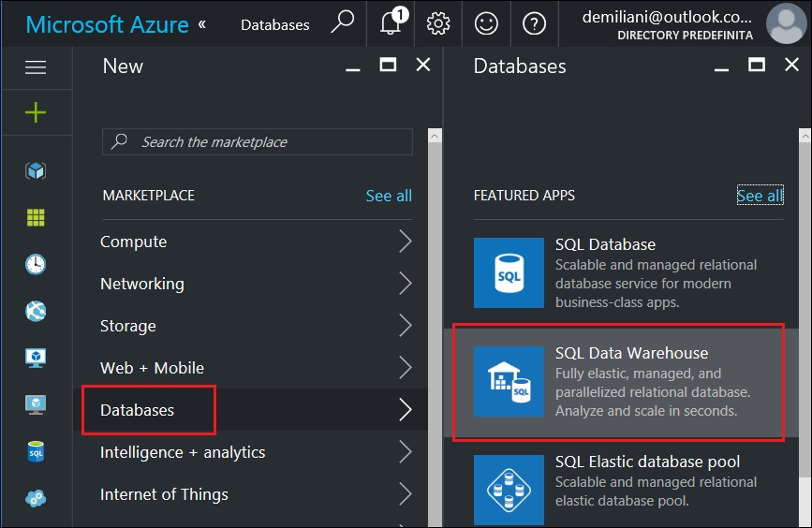Image resolution: width=812 pixels, height=528 pixels.
Task: Click the feedback smiley icon
Action: click(486, 23)
